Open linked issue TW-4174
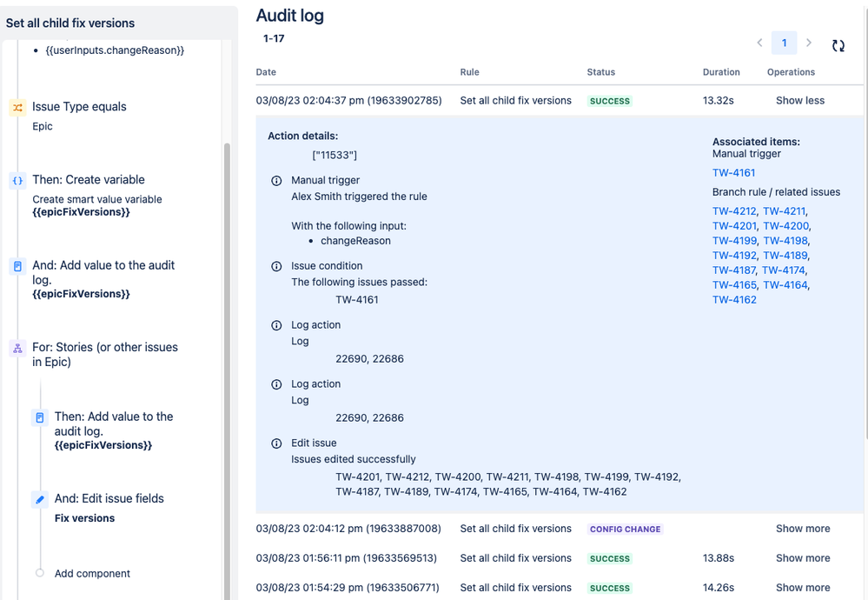868x600 pixels. 784,270
